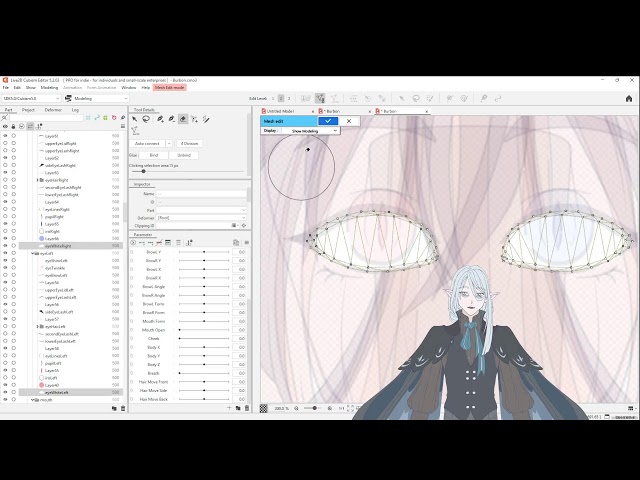This screenshot has height=480, width=640.
Task: Toggle visibility of Layer40
Action: click(x=5, y=385)
